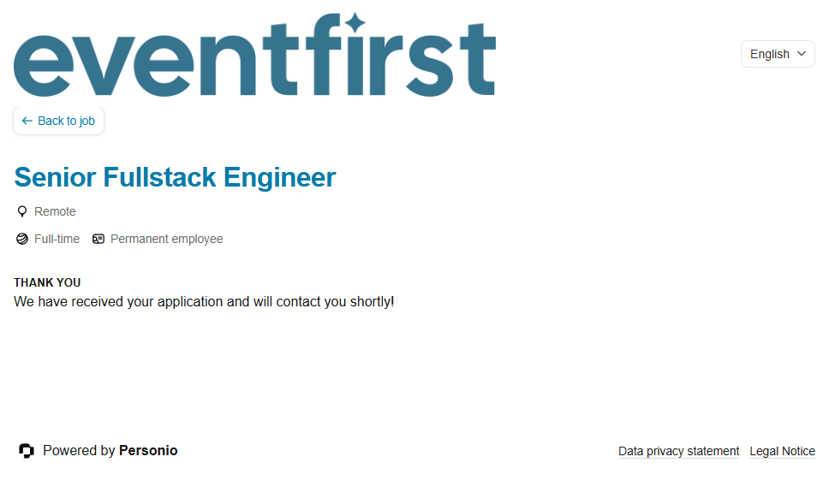Open the Legal Notice link
829x504 pixels.
click(x=782, y=452)
